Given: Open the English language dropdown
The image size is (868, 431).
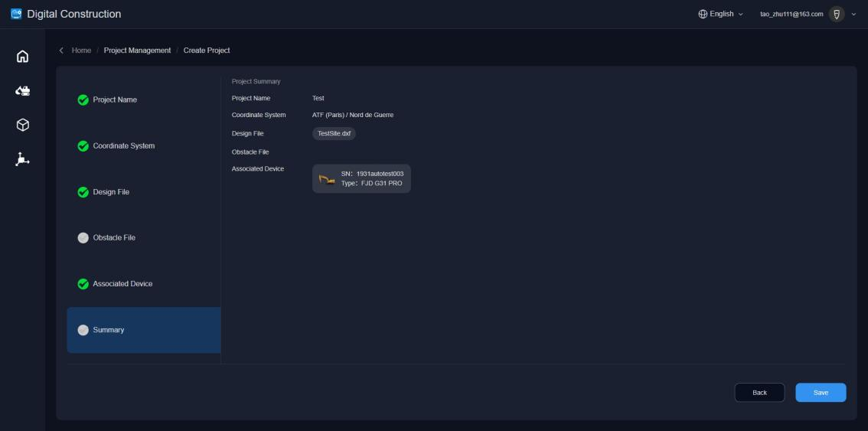Looking at the screenshot, I should pos(721,14).
